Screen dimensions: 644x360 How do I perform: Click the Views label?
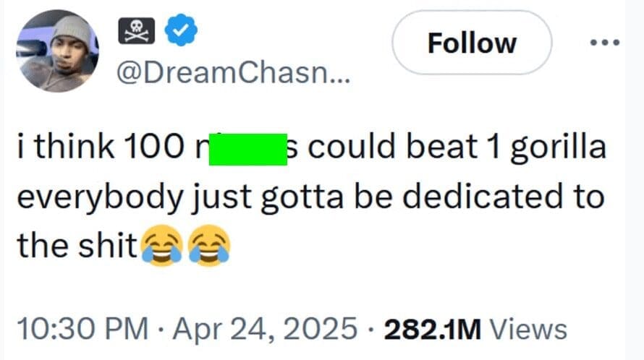(x=528, y=329)
